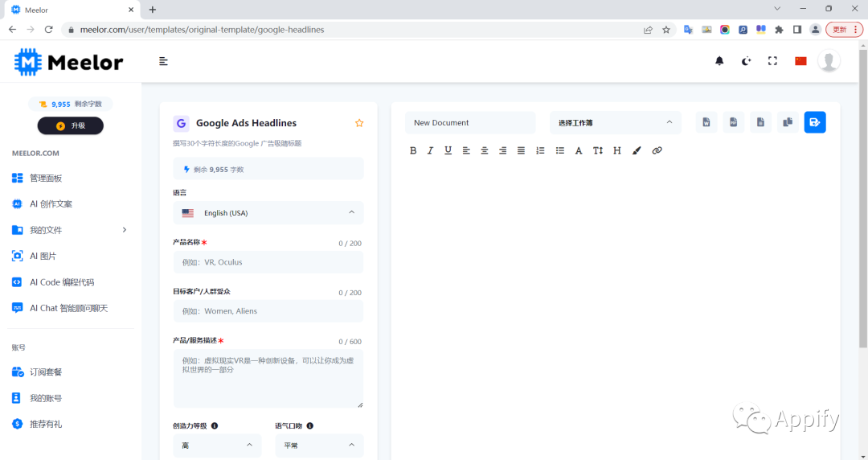The height and width of the screenshot is (460, 868).
Task: Open language dropdown English (USA)
Action: click(268, 213)
